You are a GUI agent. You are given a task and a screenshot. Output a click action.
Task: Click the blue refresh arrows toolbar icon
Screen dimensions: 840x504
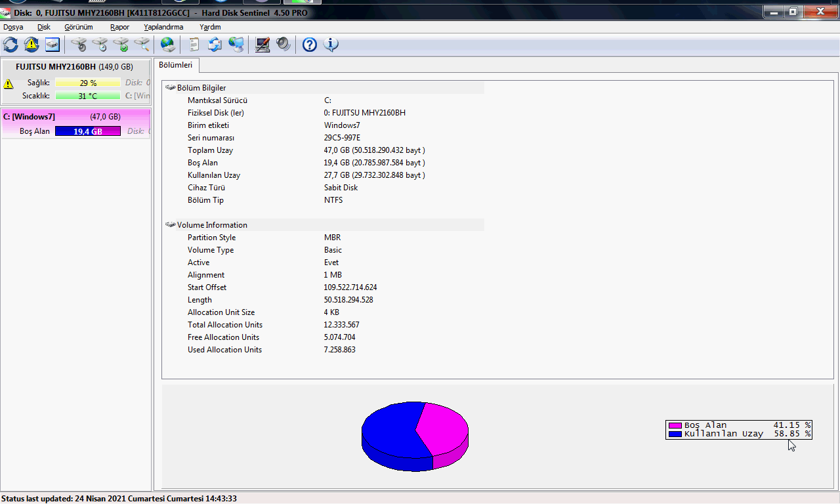[10, 45]
